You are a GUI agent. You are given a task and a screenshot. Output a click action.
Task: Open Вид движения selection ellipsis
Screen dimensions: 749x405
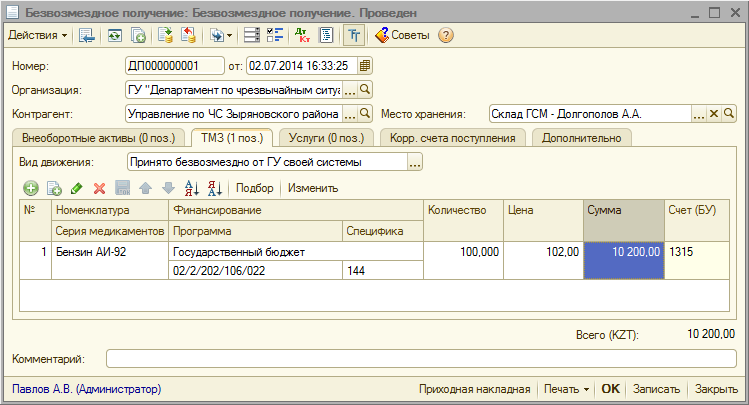click(x=416, y=162)
